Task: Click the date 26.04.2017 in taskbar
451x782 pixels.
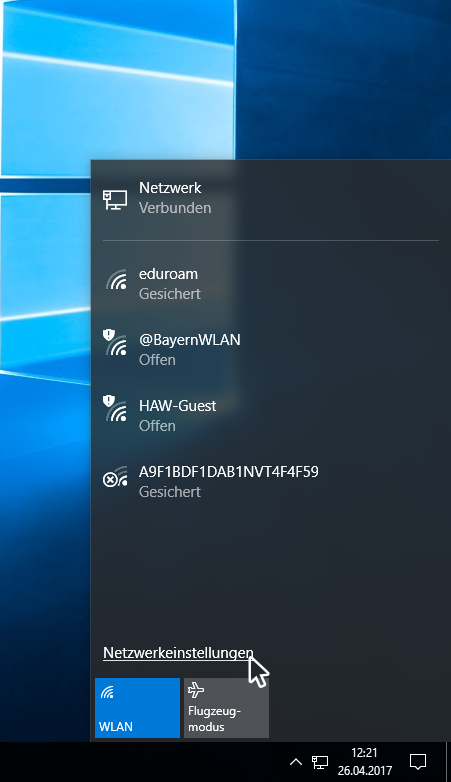Action: [365, 771]
